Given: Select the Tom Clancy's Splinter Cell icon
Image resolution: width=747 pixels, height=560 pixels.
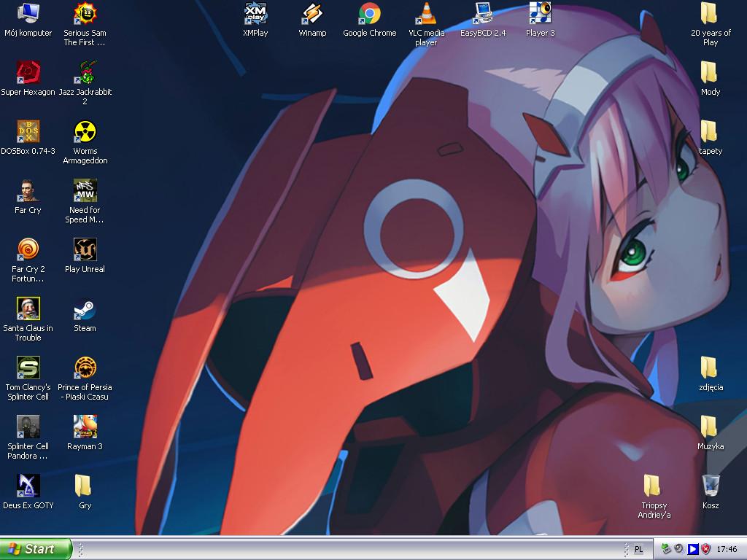Looking at the screenshot, I should tap(28, 367).
